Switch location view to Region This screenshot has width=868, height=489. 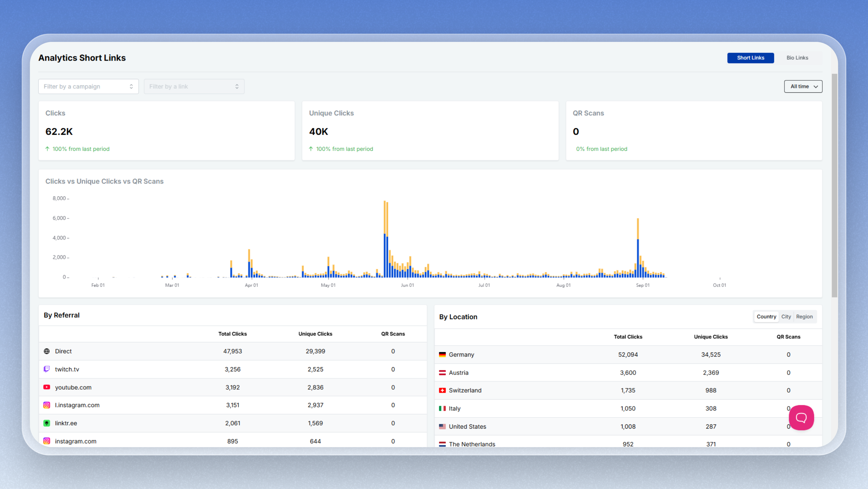tap(804, 317)
